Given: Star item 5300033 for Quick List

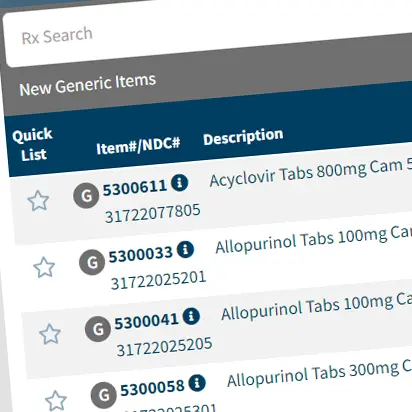Looking at the screenshot, I should 44,267.
